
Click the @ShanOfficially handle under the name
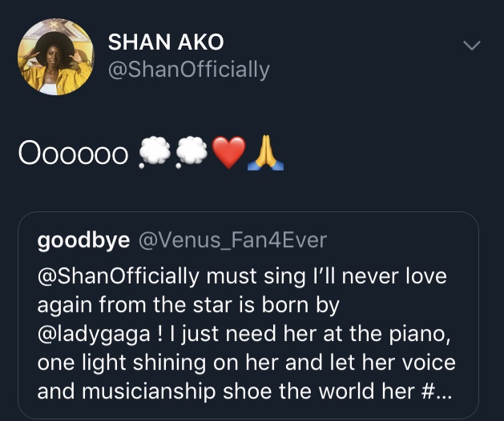188,70
